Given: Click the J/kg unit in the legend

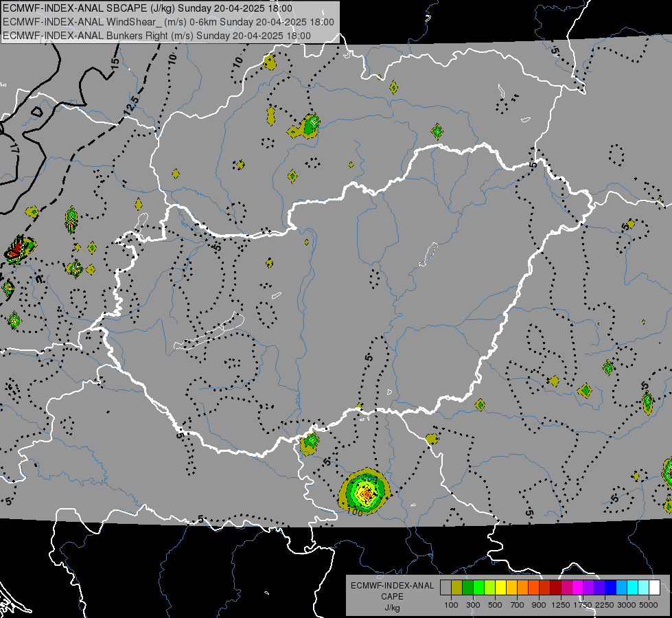Looking at the screenshot, I should tap(392, 608).
